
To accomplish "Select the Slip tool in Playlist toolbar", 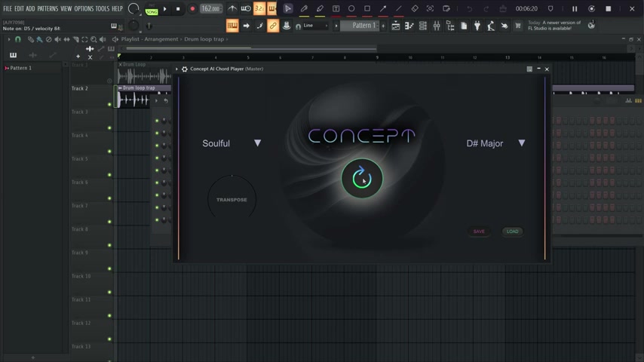I will point(66,39).
